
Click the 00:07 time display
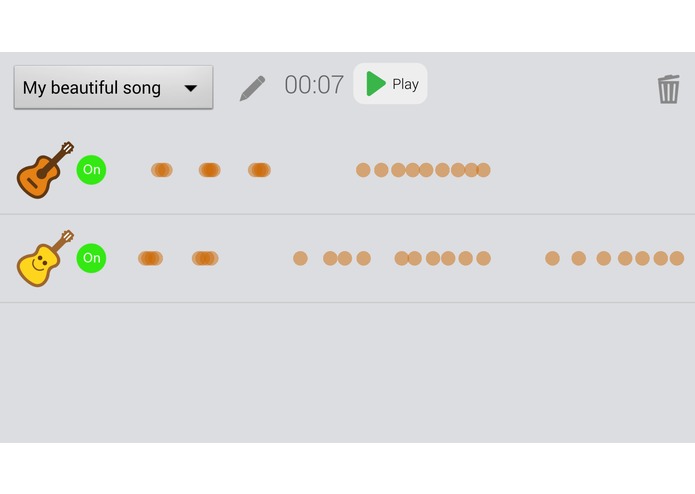click(x=314, y=85)
